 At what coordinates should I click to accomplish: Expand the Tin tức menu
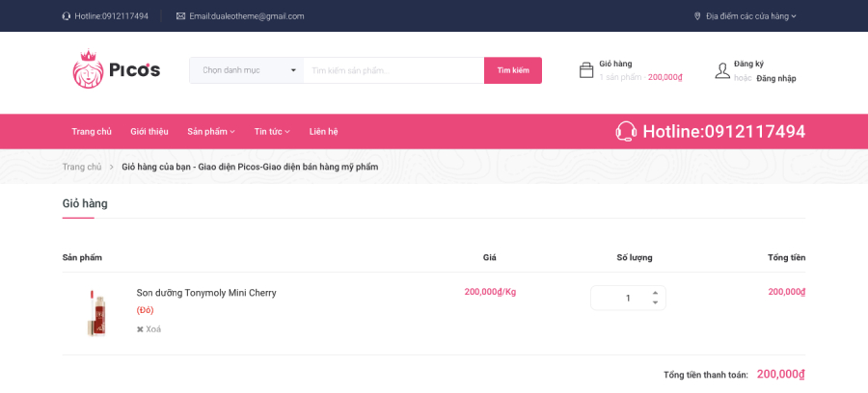point(272,132)
